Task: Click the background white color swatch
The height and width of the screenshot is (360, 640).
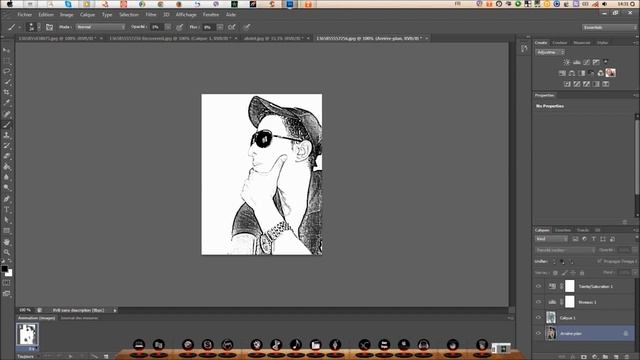Action: tap(9, 273)
